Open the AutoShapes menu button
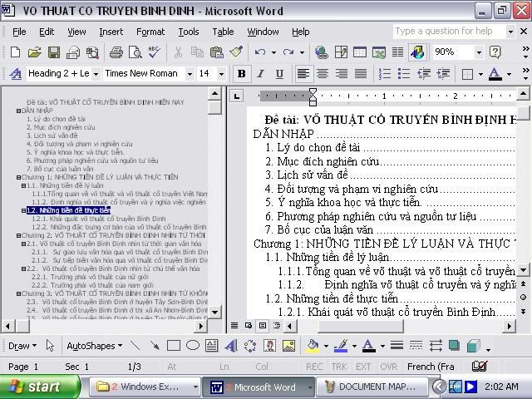The width and height of the screenshot is (532, 399). click(92, 346)
